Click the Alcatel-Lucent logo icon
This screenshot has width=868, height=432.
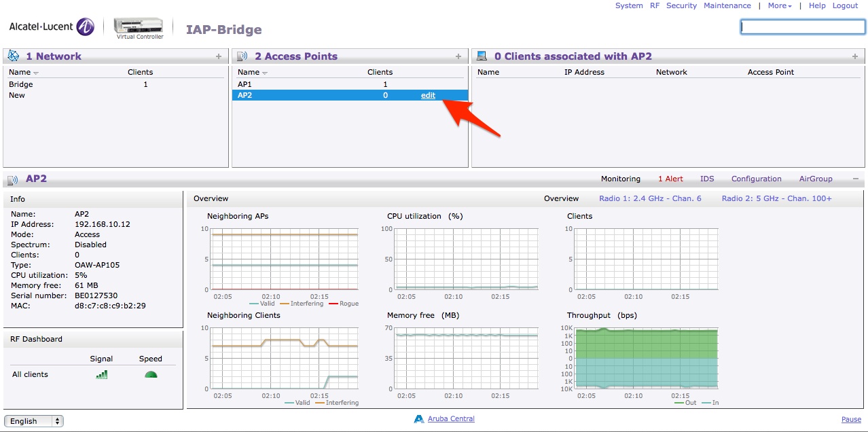86,26
